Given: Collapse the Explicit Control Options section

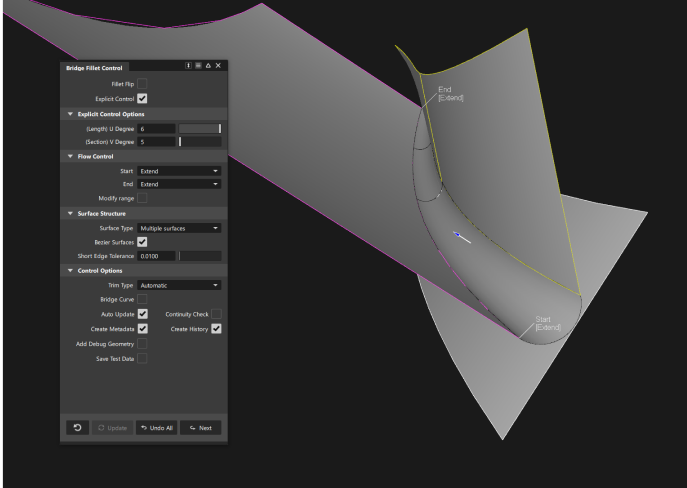Looking at the screenshot, I should (x=70, y=114).
